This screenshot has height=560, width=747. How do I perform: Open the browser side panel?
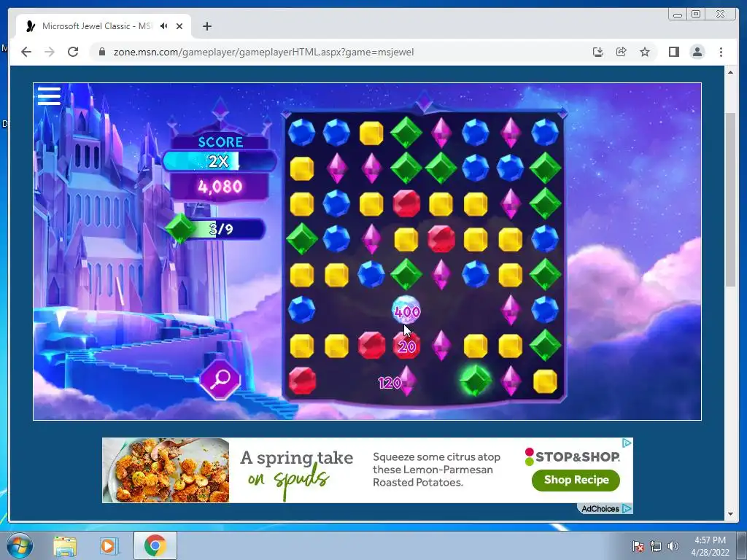(673, 52)
